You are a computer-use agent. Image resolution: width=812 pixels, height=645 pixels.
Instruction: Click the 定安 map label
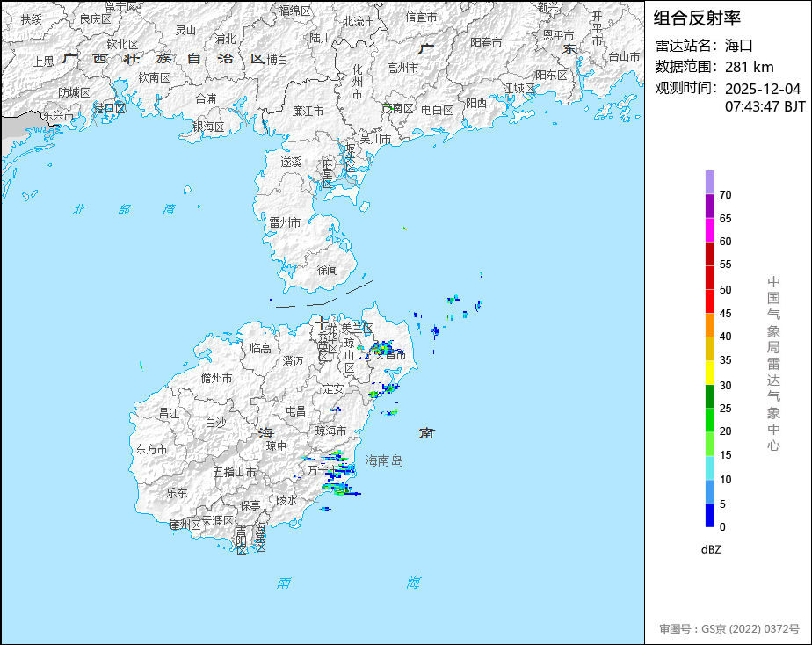tap(333, 388)
